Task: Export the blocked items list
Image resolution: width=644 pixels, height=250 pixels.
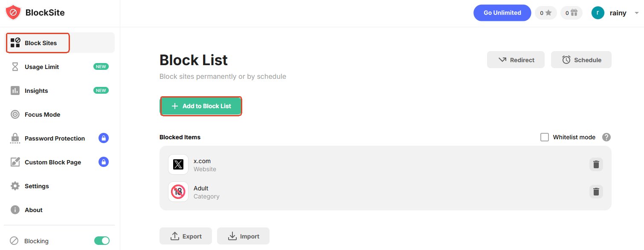Action: pos(186,236)
